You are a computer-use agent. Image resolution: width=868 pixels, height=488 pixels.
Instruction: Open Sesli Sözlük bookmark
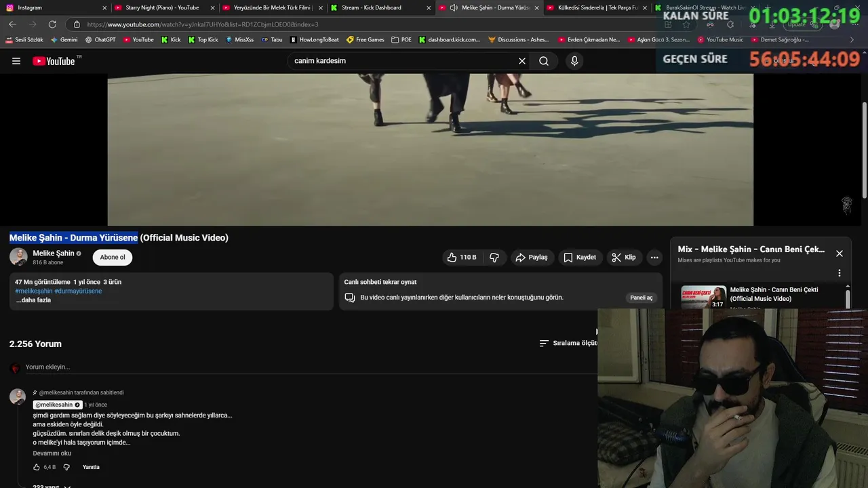[24, 40]
